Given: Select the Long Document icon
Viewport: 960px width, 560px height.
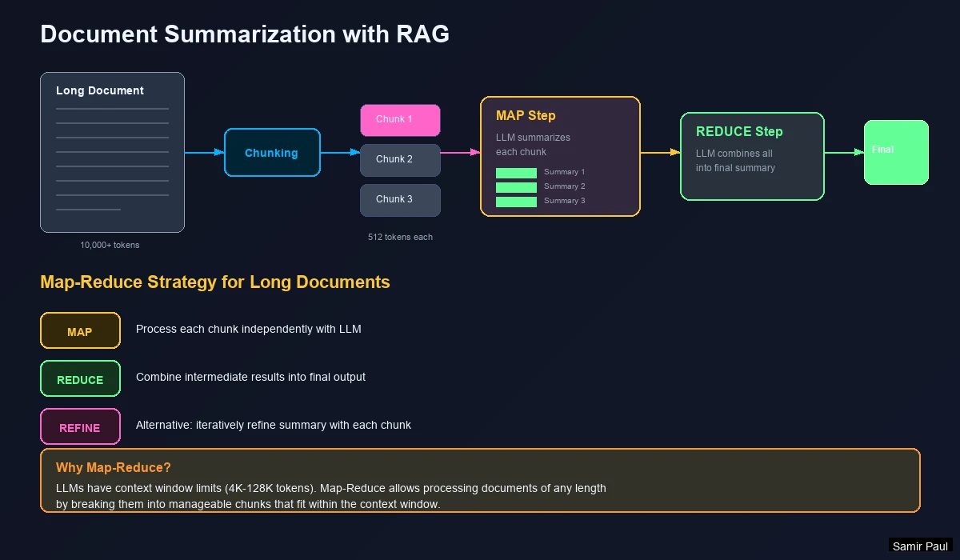Looking at the screenshot, I should [x=112, y=152].
